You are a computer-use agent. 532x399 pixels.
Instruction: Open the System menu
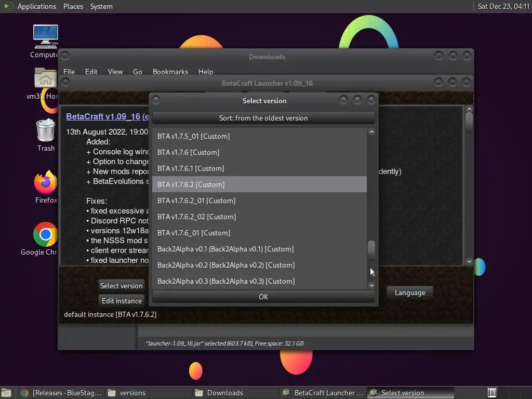(x=101, y=6)
